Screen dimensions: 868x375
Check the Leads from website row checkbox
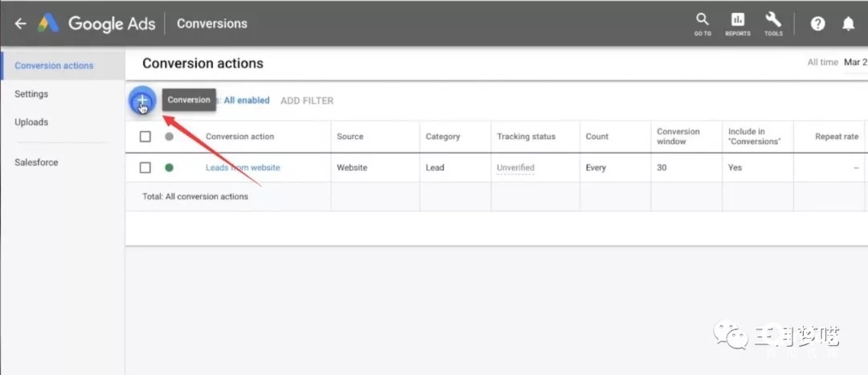click(x=145, y=167)
